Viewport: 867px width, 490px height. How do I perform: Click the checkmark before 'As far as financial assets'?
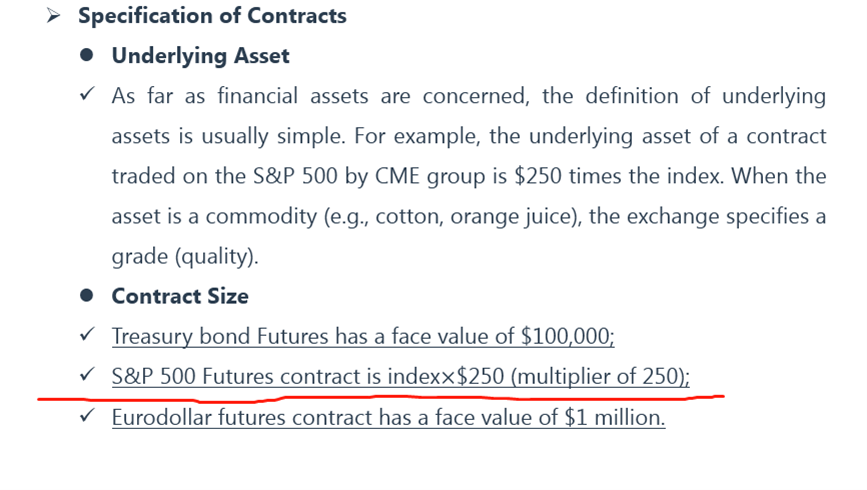coord(87,93)
